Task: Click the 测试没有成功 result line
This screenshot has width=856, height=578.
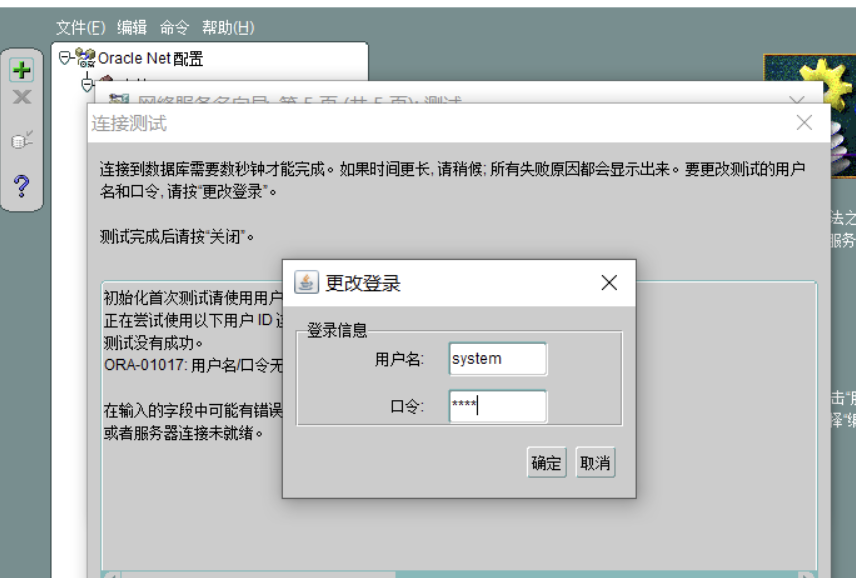Action: point(153,343)
